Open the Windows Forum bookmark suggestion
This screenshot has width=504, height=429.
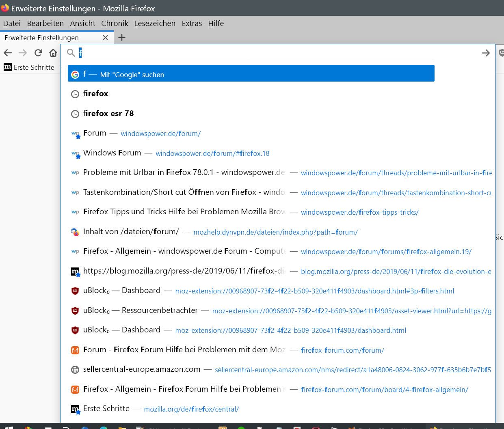112,153
